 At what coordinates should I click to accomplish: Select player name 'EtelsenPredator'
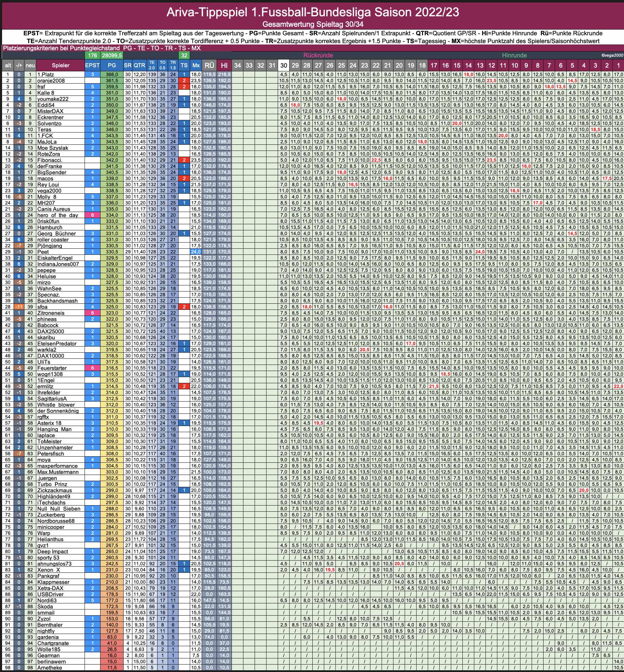coord(57,343)
